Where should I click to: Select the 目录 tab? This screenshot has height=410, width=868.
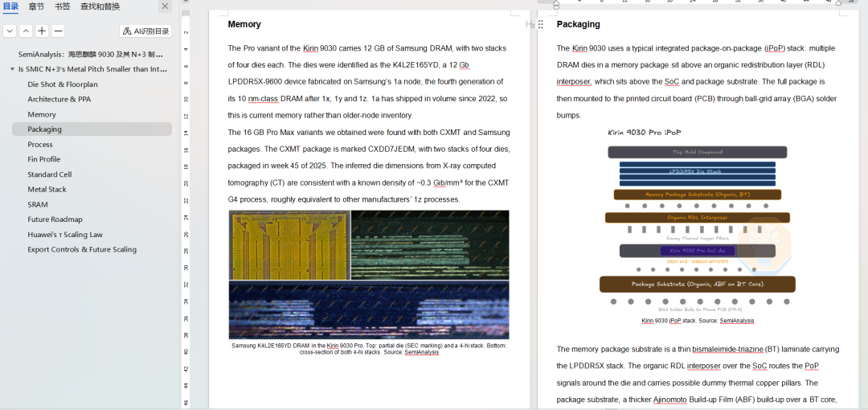(x=10, y=6)
